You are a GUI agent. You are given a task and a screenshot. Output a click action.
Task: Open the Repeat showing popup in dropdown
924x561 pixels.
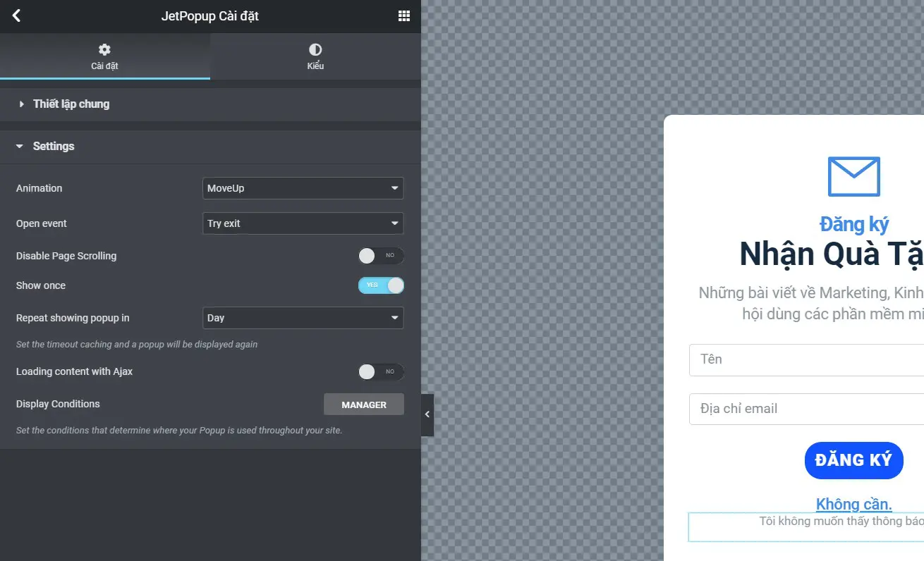click(x=303, y=318)
